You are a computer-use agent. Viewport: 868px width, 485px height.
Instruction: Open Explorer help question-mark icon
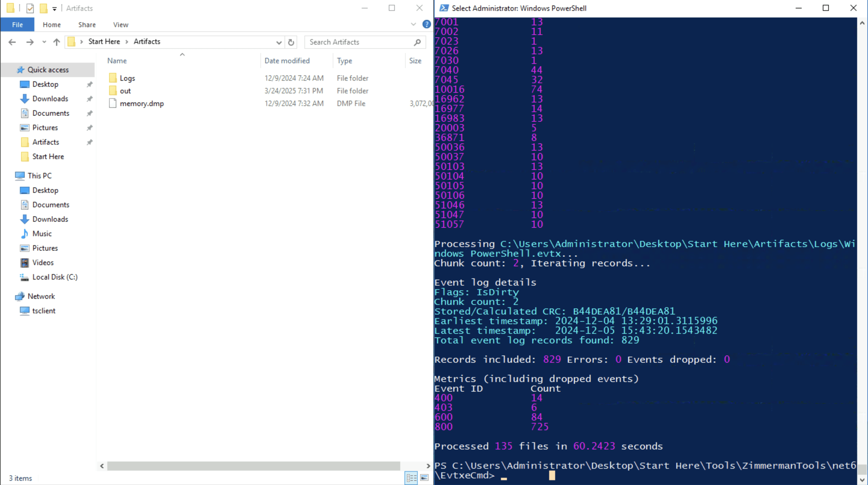[x=426, y=25]
